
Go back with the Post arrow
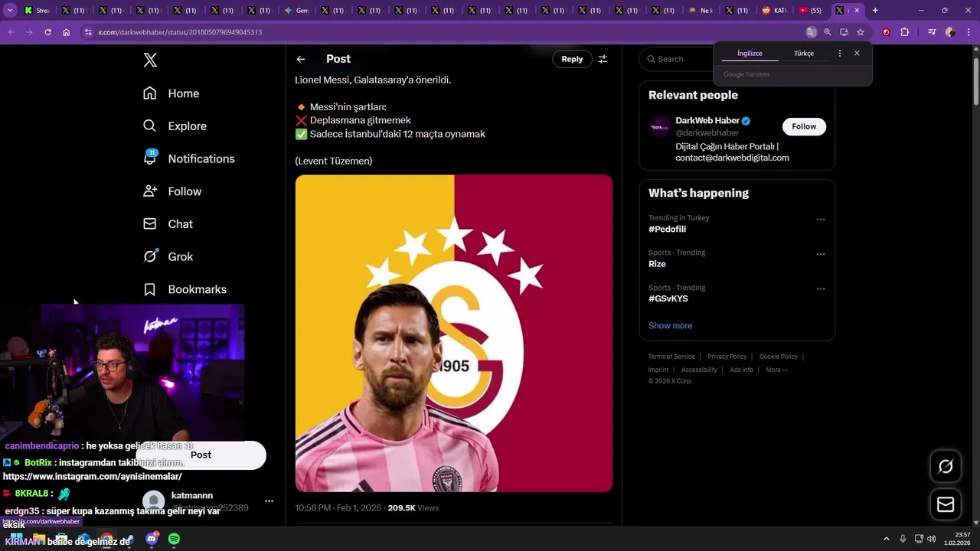point(301,59)
